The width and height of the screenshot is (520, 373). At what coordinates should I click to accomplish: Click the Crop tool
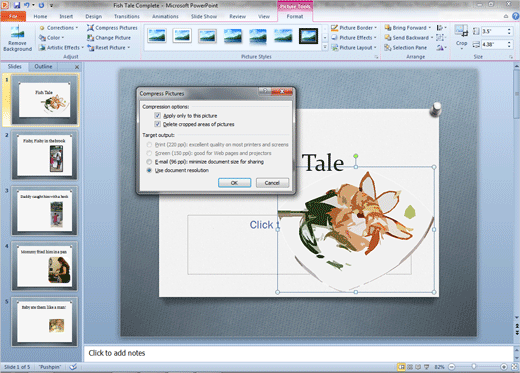click(x=461, y=37)
